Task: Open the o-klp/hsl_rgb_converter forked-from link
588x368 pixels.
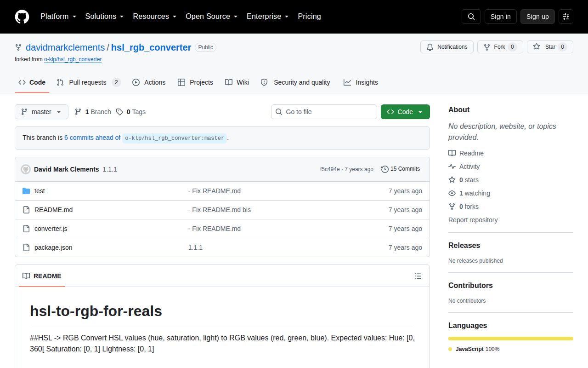Action: [x=73, y=59]
